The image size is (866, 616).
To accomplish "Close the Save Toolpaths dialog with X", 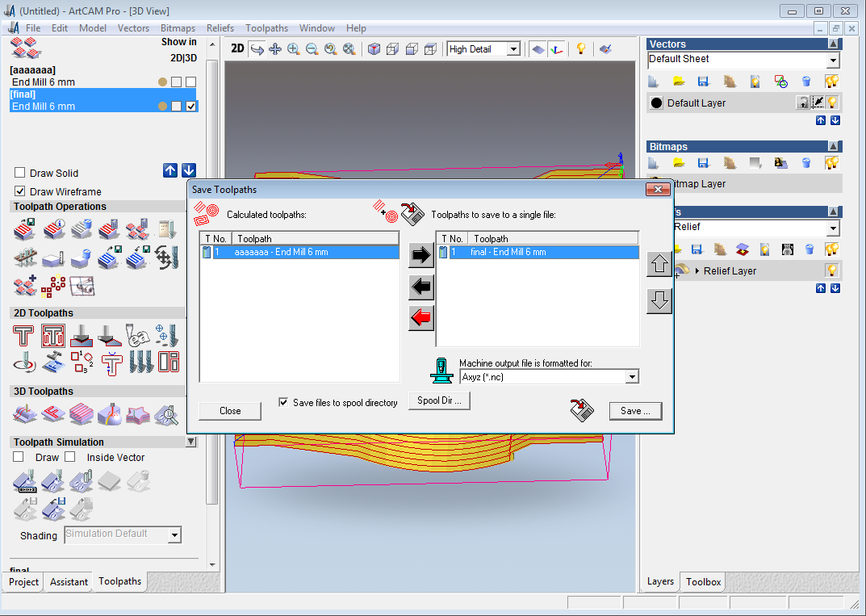I will click(x=658, y=190).
